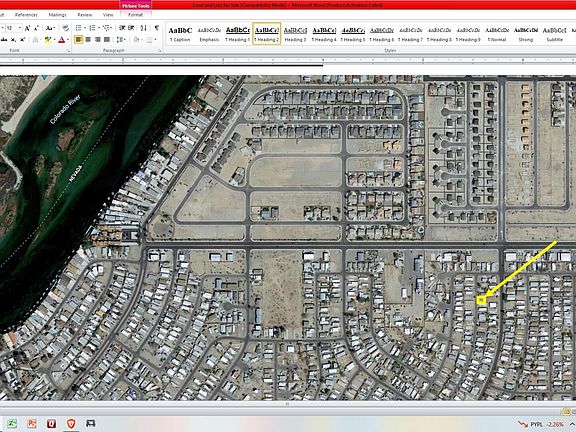Apply the Heading 6 style
The height and width of the screenshot is (432, 576).
pyautogui.click(x=382, y=34)
